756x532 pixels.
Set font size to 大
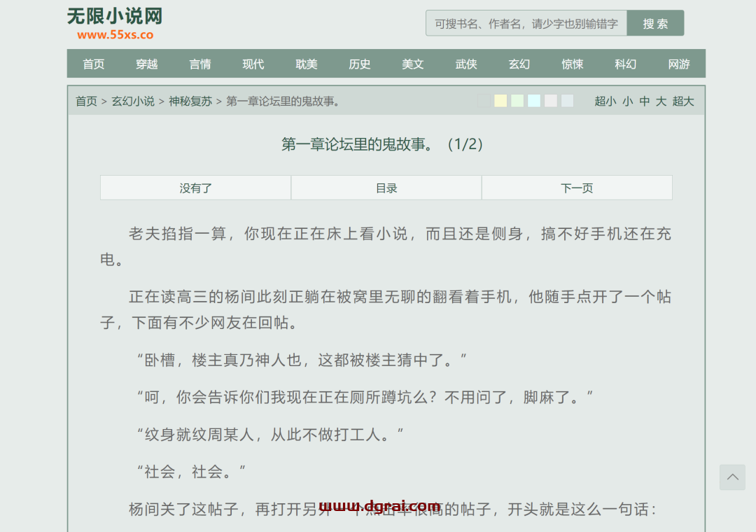[x=661, y=101]
